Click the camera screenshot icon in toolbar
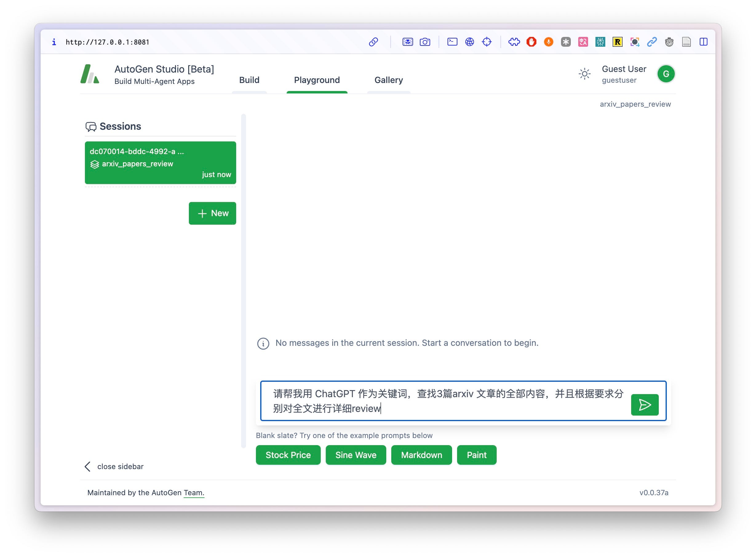756x557 pixels. (424, 42)
